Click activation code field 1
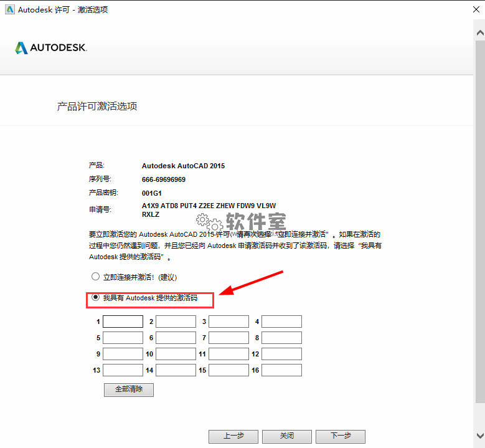485x448 pixels. click(x=123, y=322)
